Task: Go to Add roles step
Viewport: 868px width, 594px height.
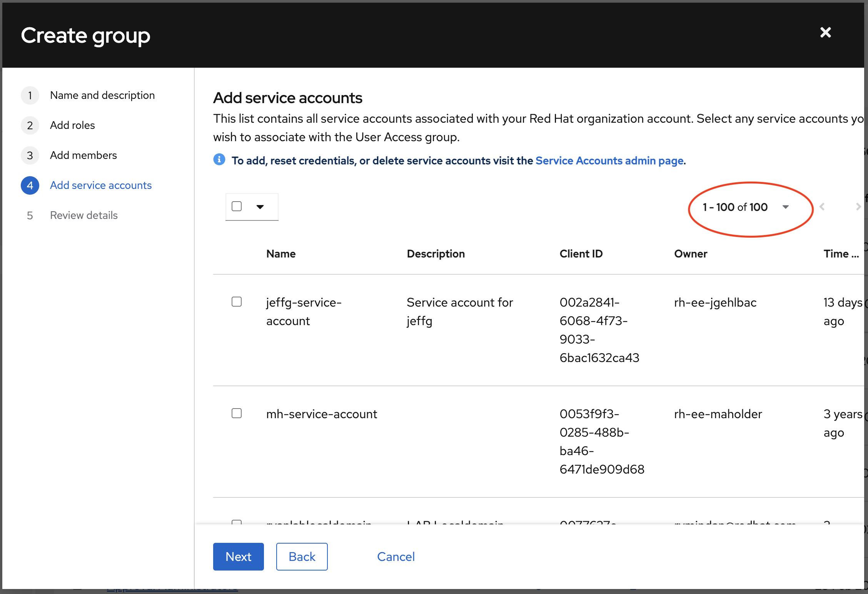Action: coord(72,125)
